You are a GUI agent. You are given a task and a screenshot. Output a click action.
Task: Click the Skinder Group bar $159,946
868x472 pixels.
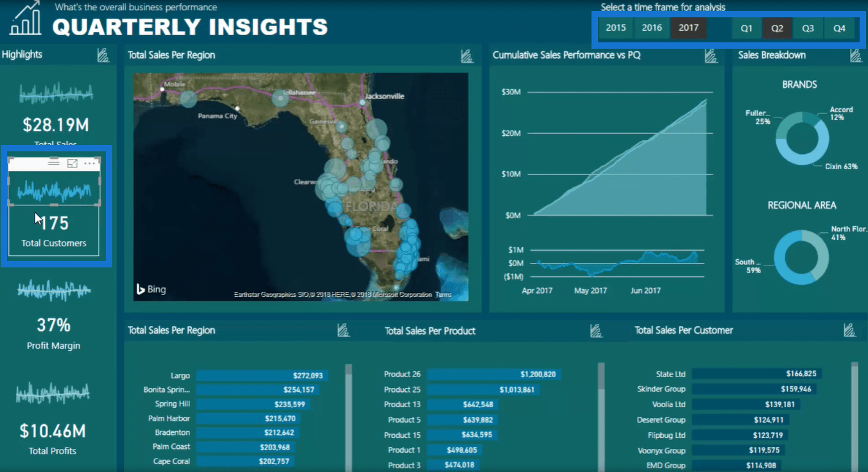point(754,389)
